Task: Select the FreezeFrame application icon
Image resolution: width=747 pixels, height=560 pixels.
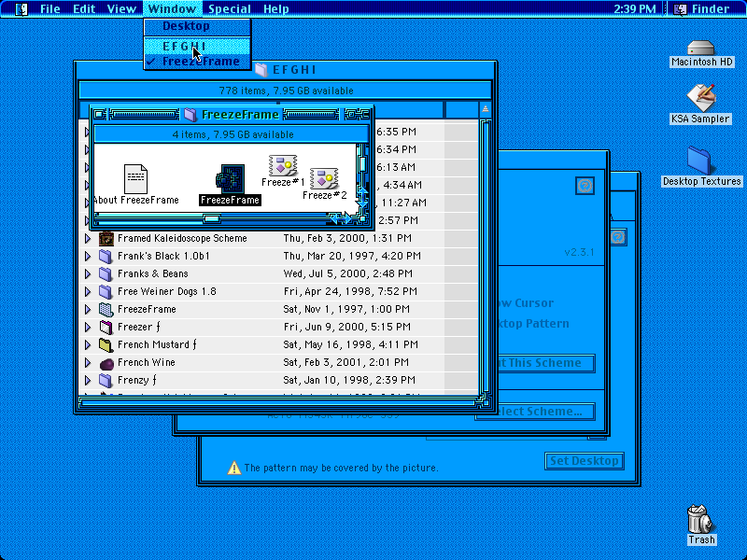Action: click(231, 179)
